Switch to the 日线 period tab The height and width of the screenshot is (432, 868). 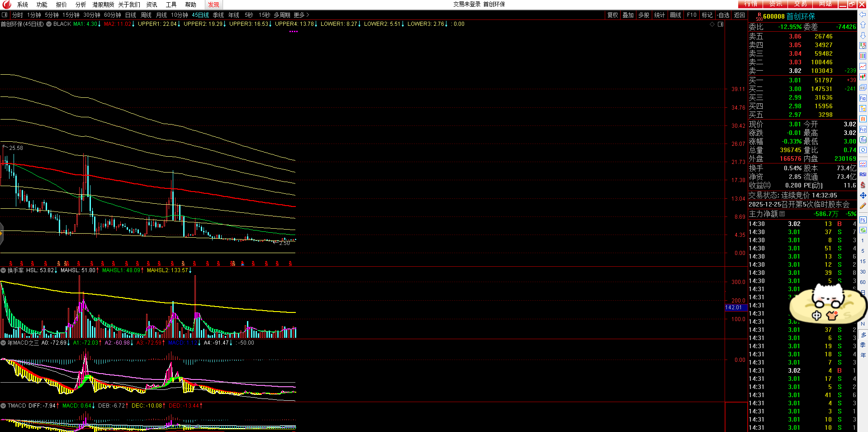[130, 15]
